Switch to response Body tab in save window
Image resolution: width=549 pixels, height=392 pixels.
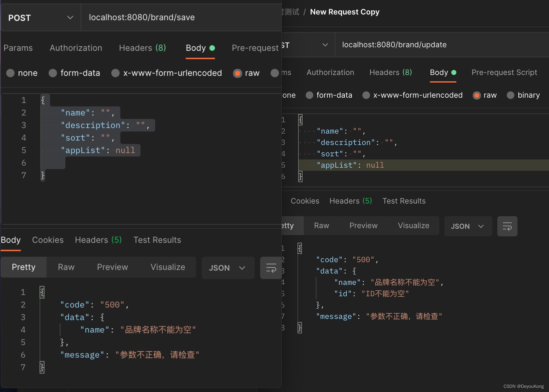(11, 240)
